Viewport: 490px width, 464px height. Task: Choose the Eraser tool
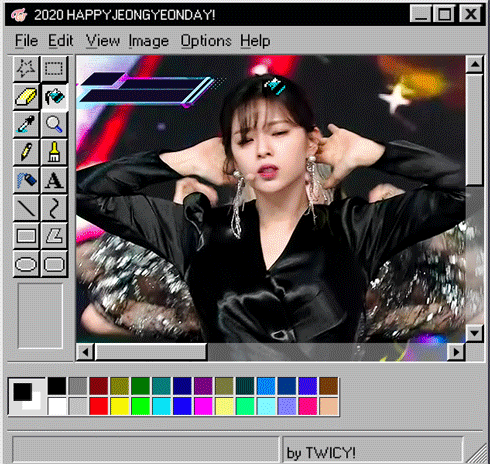pyautogui.click(x=26, y=97)
